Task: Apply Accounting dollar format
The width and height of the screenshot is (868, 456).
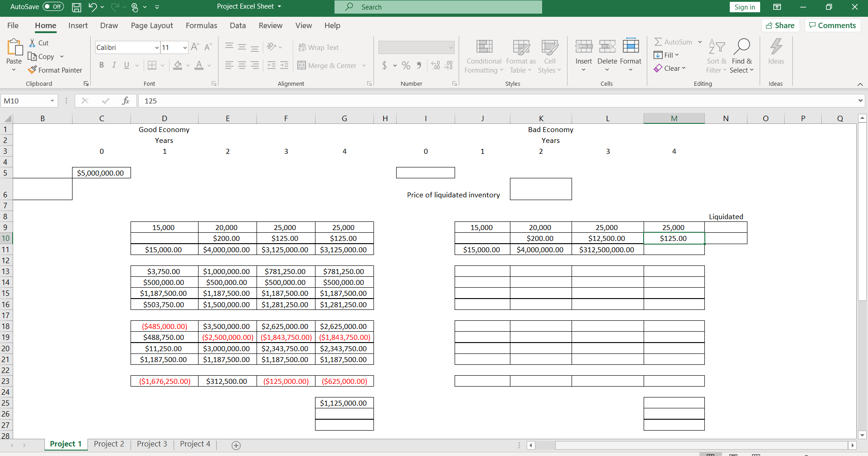Action: point(384,65)
